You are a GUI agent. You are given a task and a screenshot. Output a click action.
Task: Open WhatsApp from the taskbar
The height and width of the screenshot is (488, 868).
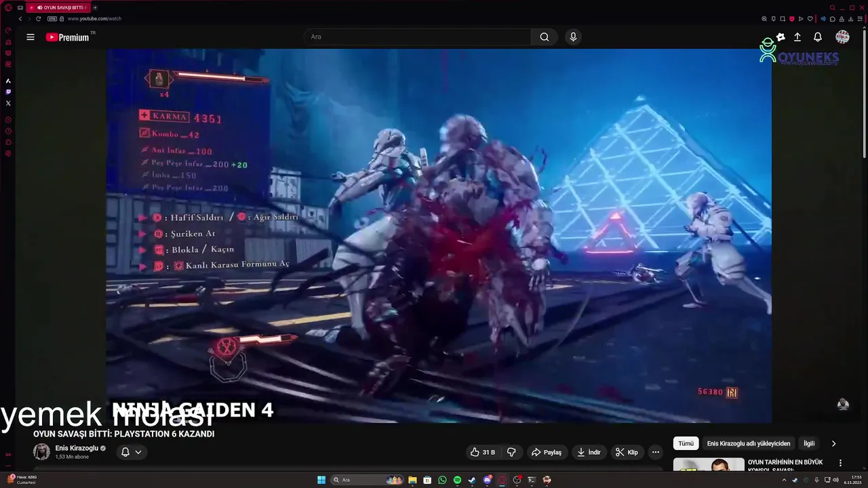[x=442, y=480]
